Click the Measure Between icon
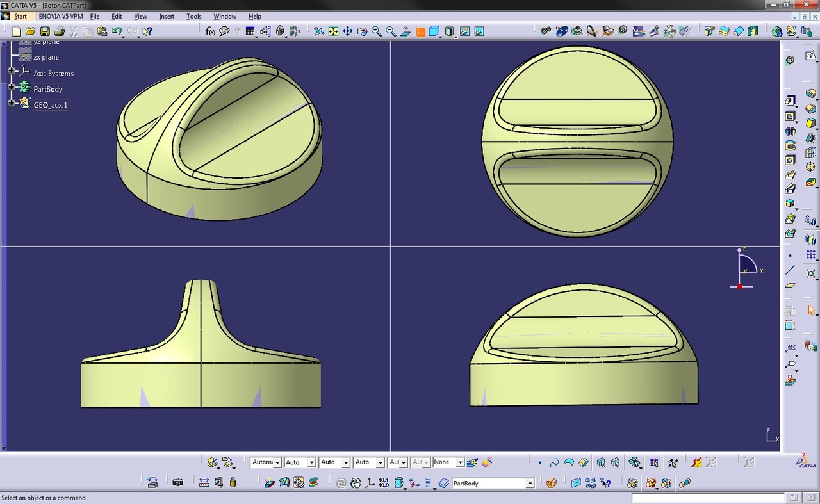Screen dimensions: 820x504 tap(204, 482)
